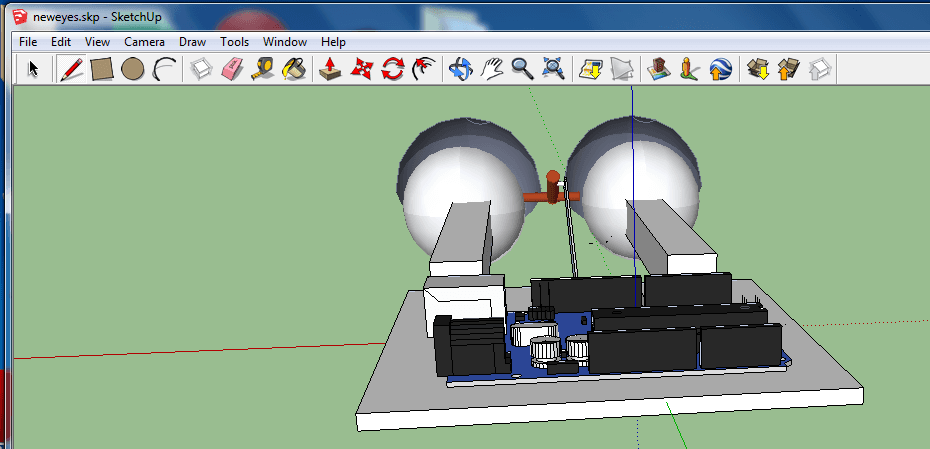The width and height of the screenshot is (930, 449).
Task: Open the Draw menu
Action: coord(192,42)
